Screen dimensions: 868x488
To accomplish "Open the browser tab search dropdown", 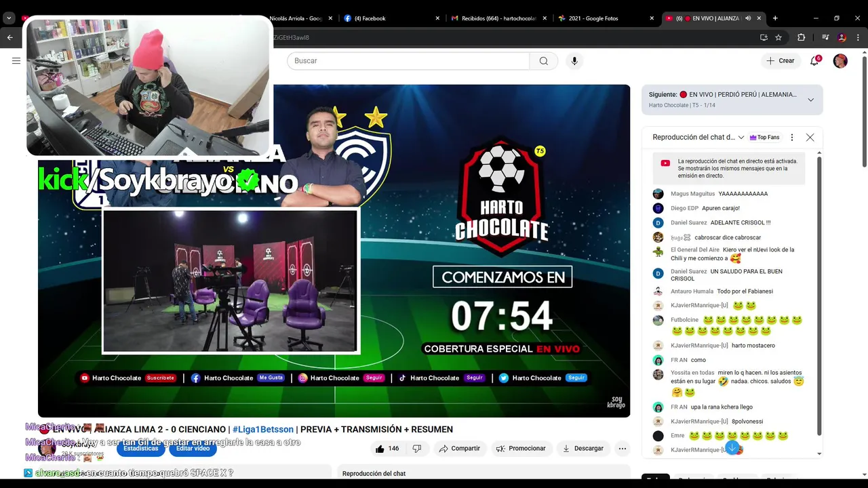I will (9, 18).
